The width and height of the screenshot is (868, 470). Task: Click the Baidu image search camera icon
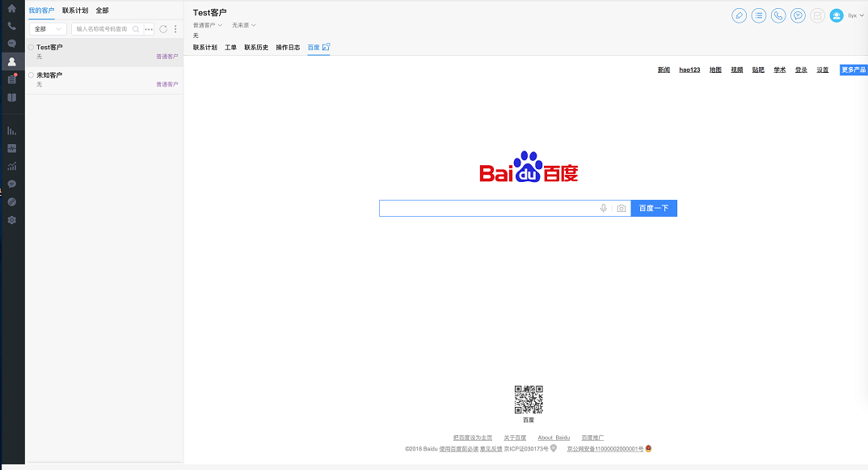tap(622, 209)
